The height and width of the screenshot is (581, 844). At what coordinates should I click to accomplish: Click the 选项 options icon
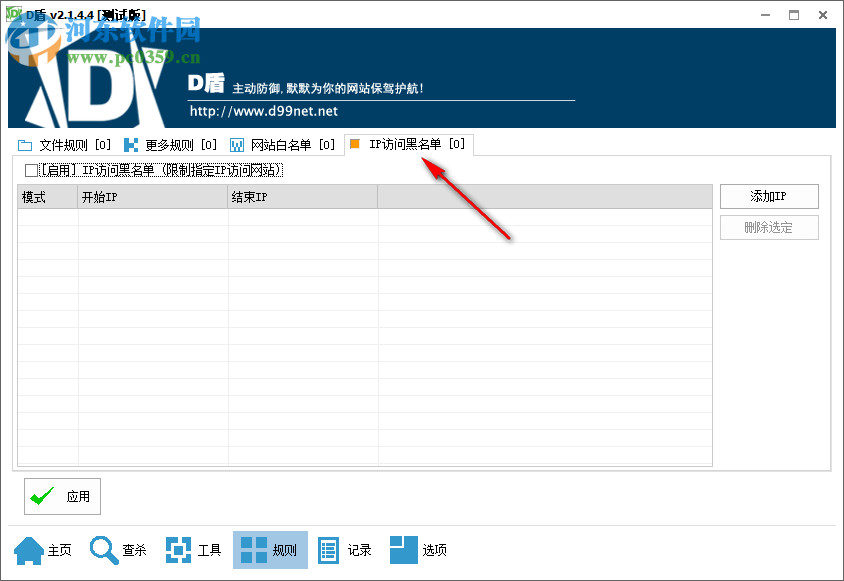(404, 550)
